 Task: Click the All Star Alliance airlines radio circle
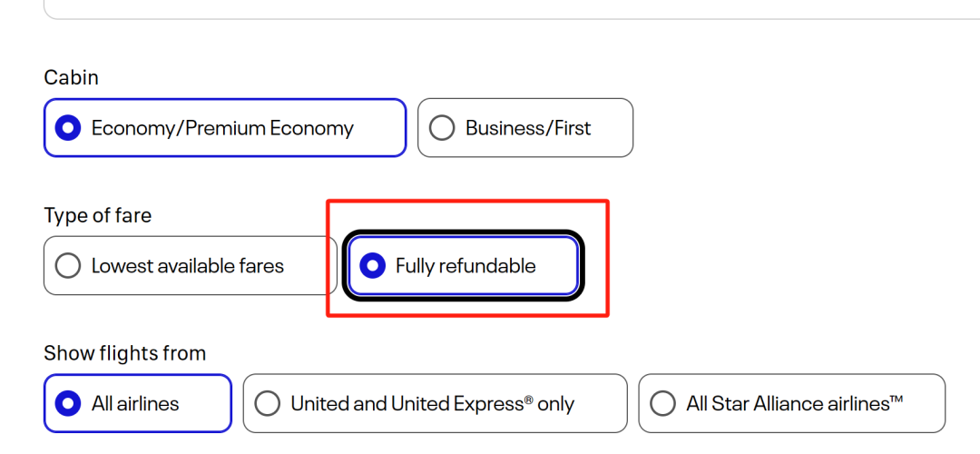pyautogui.click(x=663, y=403)
